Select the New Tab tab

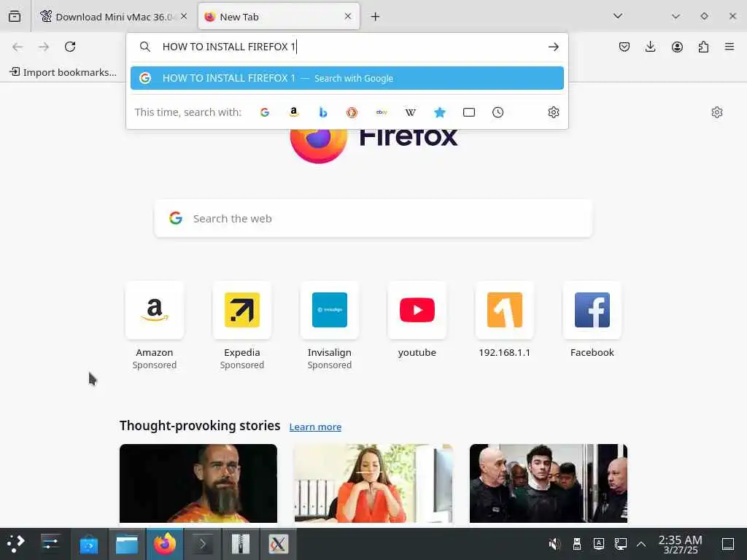click(x=279, y=17)
